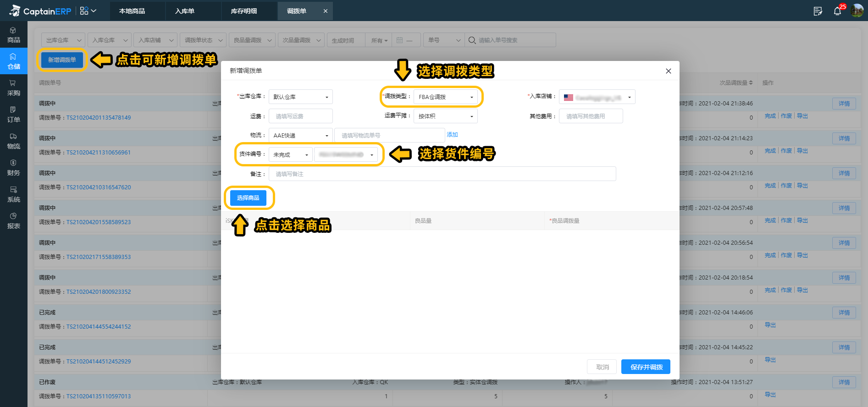Open the 报表 sidebar section
868x407 pixels.
(x=13, y=221)
